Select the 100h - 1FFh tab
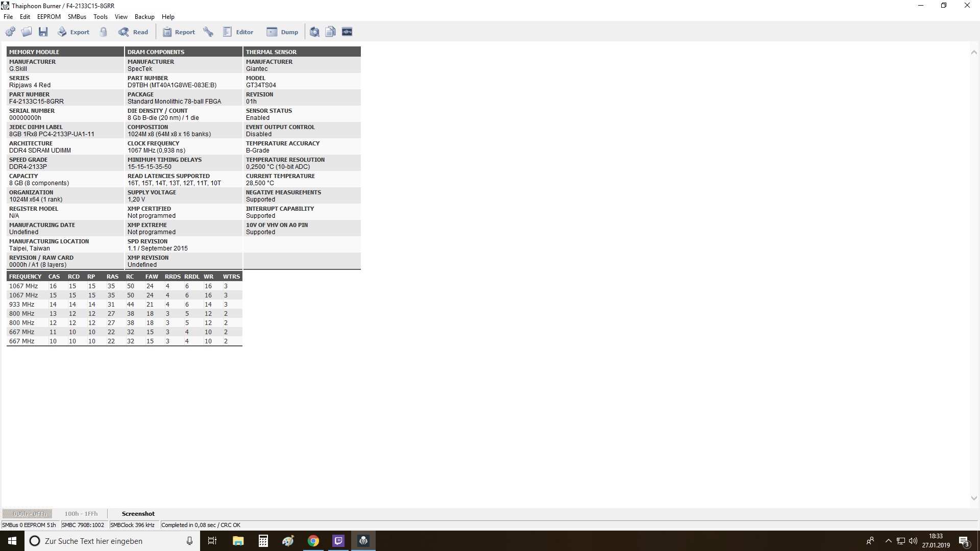This screenshot has width=980, height=551. tap(80, 513)
